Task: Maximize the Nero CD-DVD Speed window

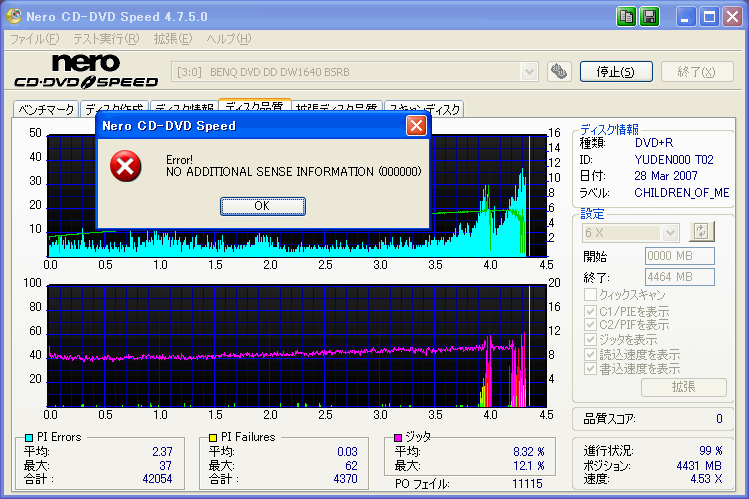Action: coord(709,17)
